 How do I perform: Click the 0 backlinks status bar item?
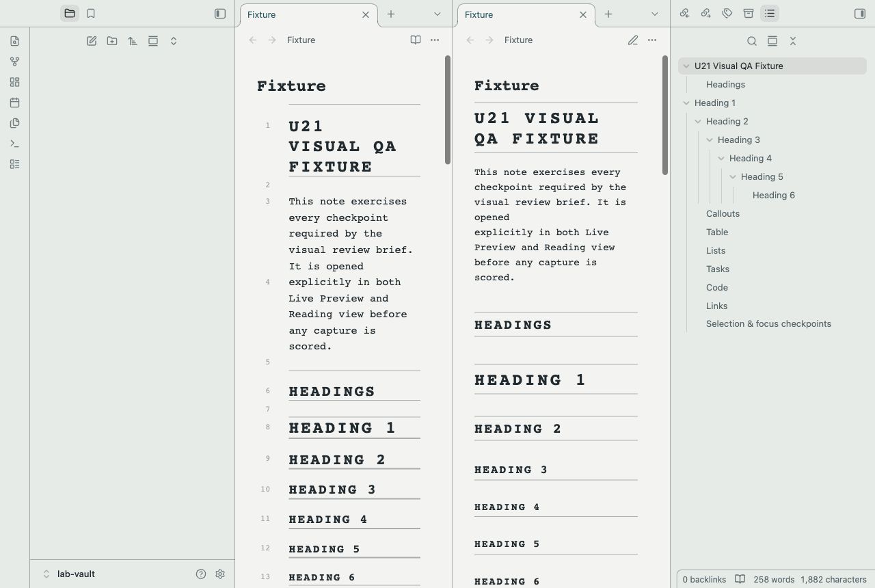(x=704, y=579)
